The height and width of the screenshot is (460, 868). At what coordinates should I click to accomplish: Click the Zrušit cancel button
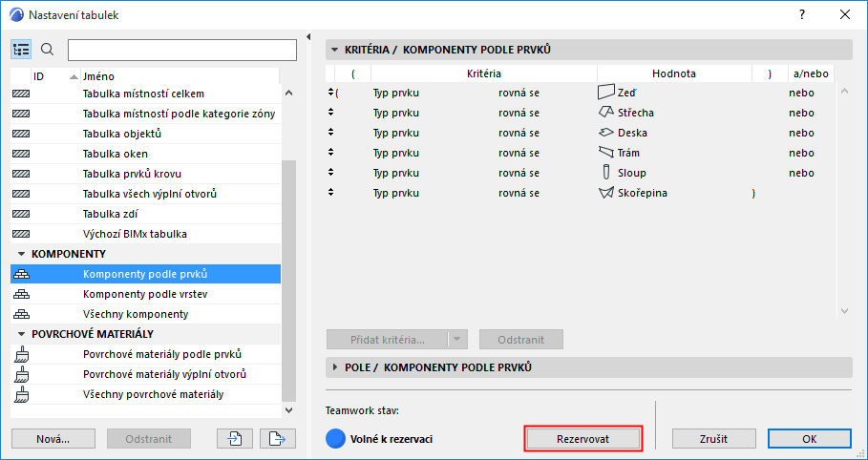pyautogui.click(x=713, y=438)
